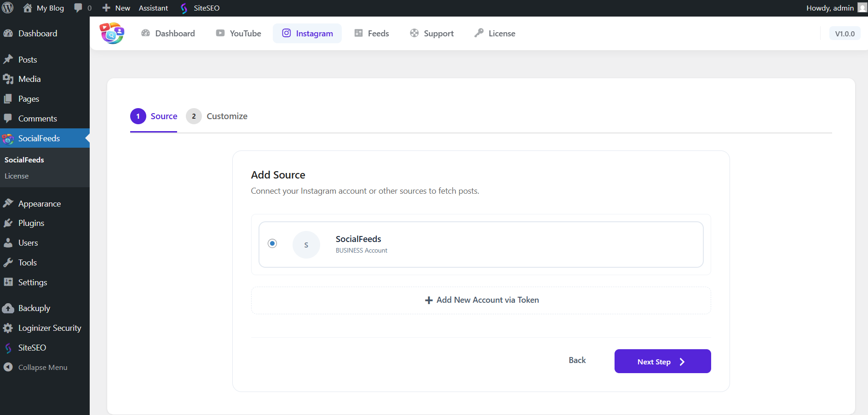
Task: Click the Collapse Menu arrow icon
Action: point(8,367)
